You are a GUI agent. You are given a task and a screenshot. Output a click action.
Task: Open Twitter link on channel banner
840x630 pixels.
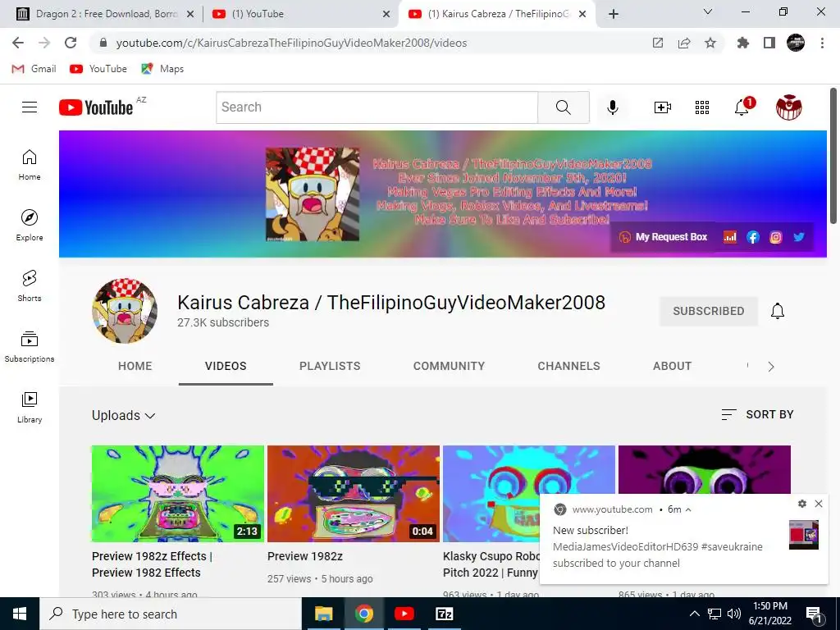[799, 237]
